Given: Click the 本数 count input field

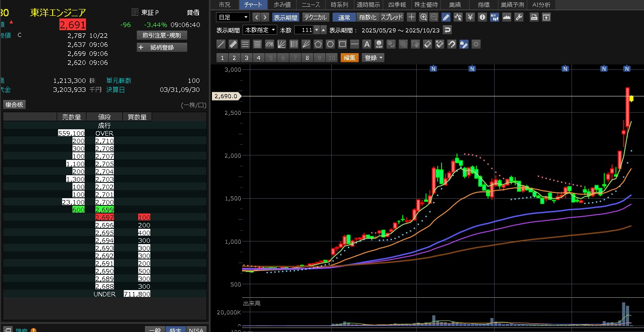Looking at the screenshot, I should [303, 30].
